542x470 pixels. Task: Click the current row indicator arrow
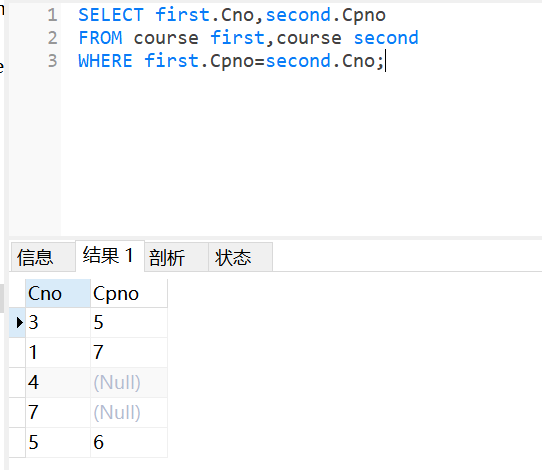(x=19, y=322)
